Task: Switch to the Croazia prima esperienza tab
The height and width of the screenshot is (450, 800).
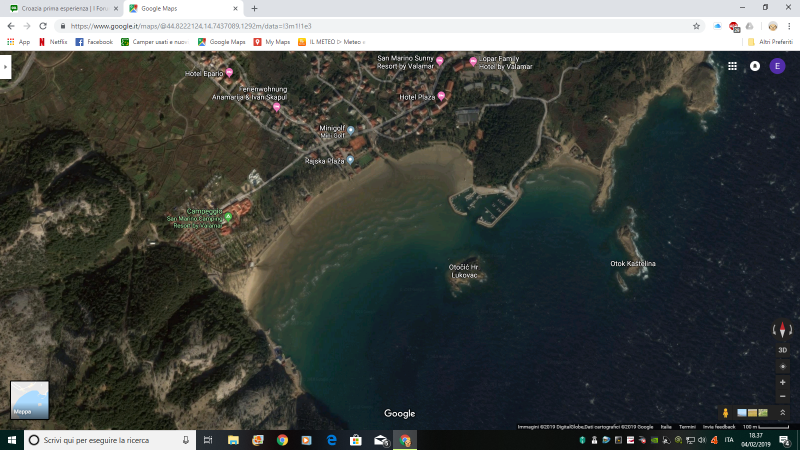Action: pyautogui.click(x=62, y=8)
